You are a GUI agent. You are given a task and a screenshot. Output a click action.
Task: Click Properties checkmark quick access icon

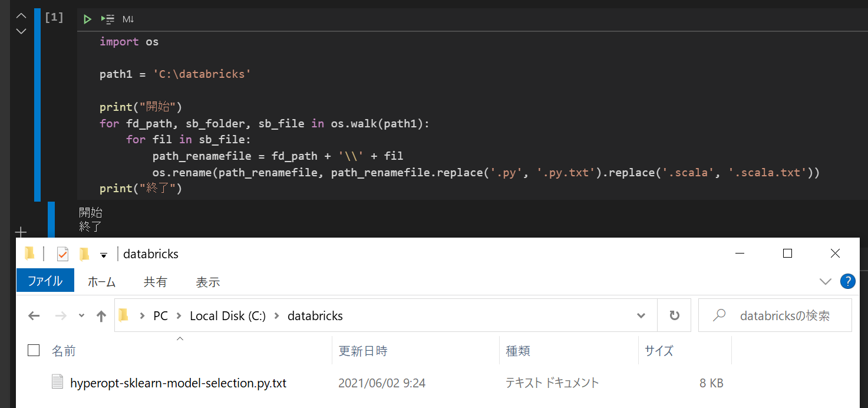[x=62, y=254]
